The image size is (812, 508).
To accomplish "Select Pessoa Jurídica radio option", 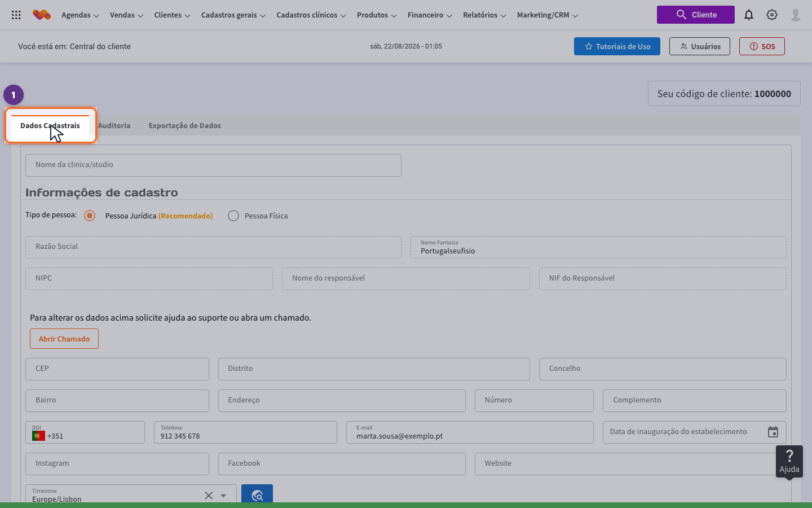I will 90,216.
